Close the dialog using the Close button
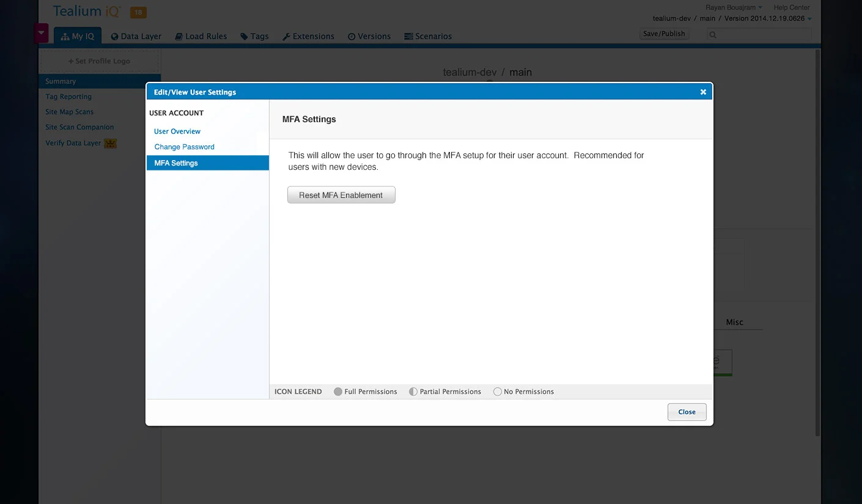 click(687, 412)
